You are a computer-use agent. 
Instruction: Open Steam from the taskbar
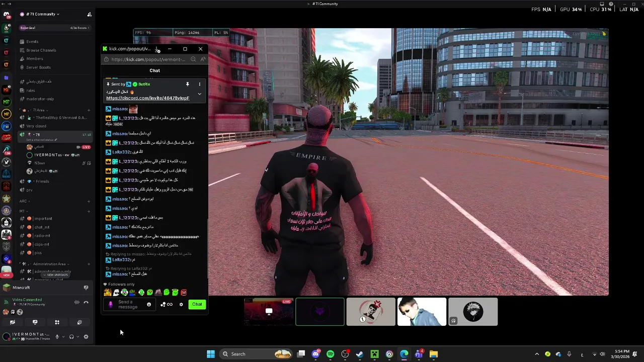360,354
